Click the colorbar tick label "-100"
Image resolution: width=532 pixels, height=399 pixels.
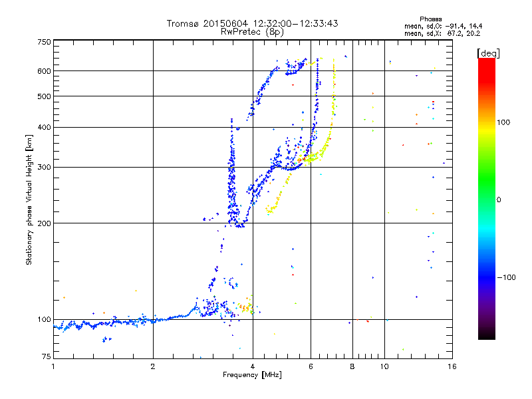click(506, 277)
